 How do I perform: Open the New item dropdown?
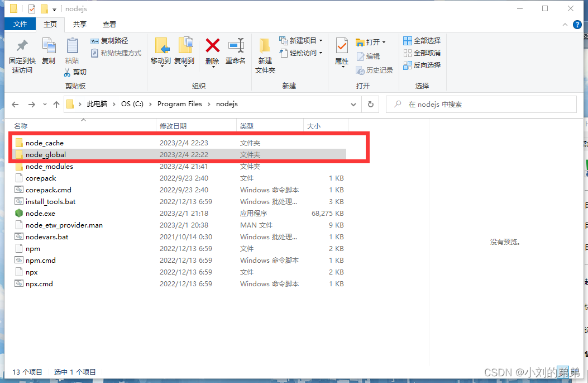point(301,40)
